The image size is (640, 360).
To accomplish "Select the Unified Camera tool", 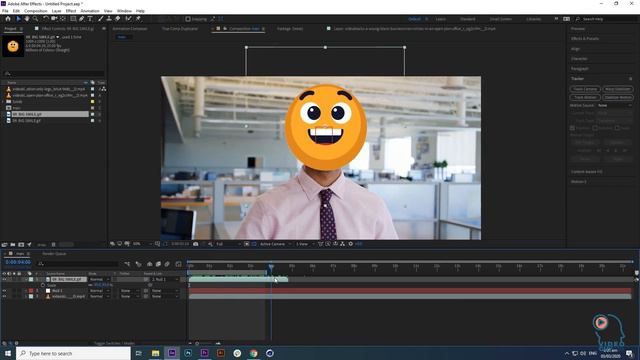I will (x=54, y=19).
